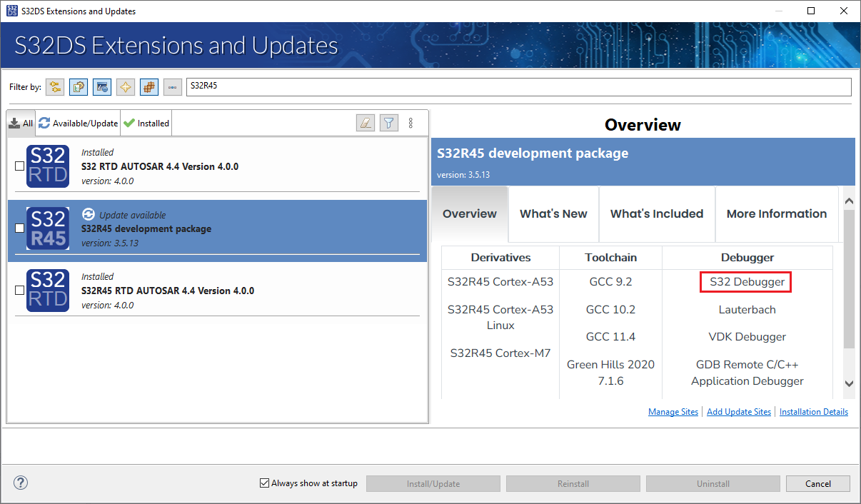Select the blue window filter icon

pyautogui.click(x=101, y=86)
